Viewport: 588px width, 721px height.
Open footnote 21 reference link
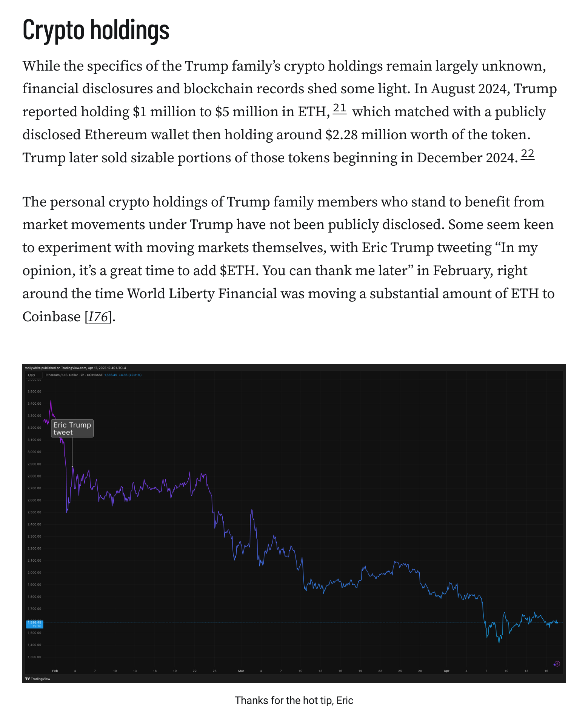coord(339,109)
